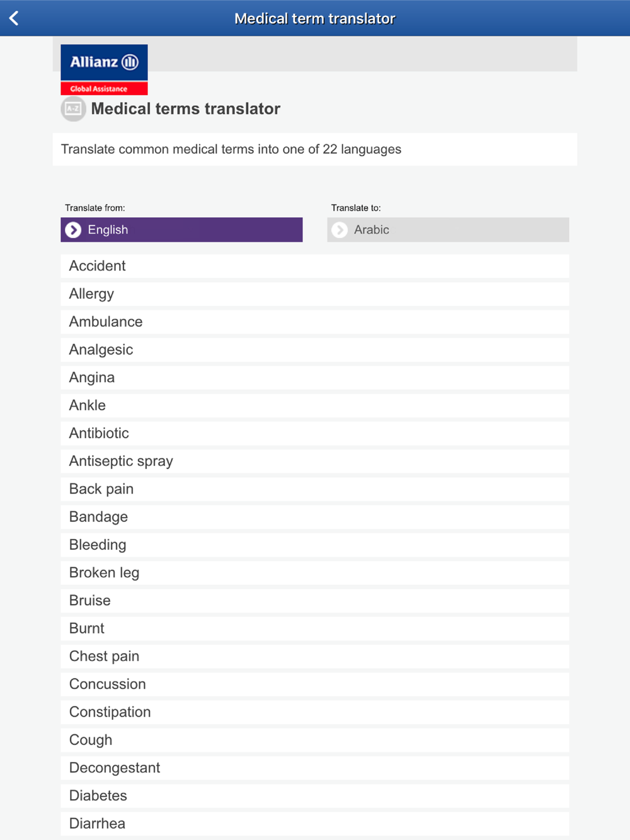Select the Accident term
The width and height of the screenshot is (630, 840).
[315, 266]
